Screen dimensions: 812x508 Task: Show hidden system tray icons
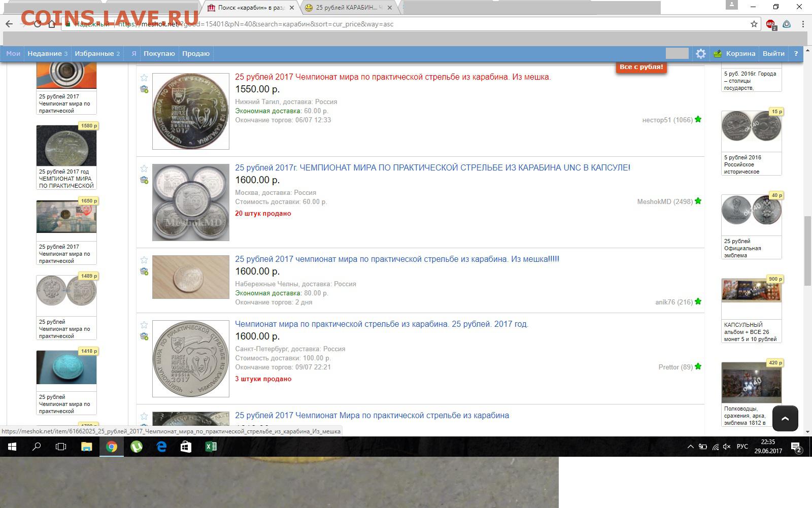[x=690, y=447]
